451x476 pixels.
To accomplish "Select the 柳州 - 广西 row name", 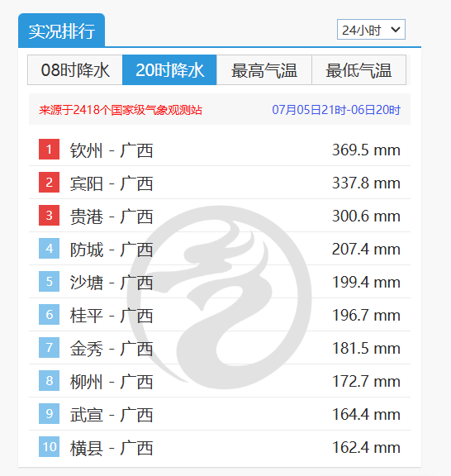I will click(112, 382).
